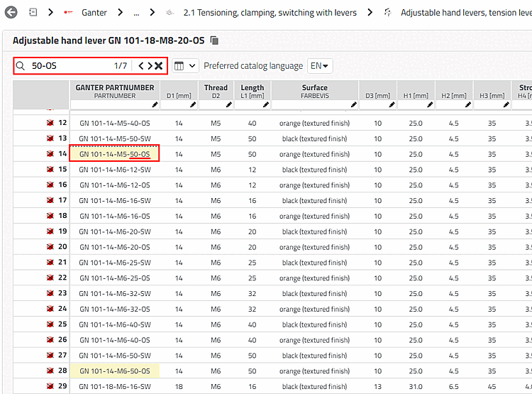The width and height of the screenshot is (532, 394).
Task: Click the red marker icon on row 26
Action: coord(50,339)
